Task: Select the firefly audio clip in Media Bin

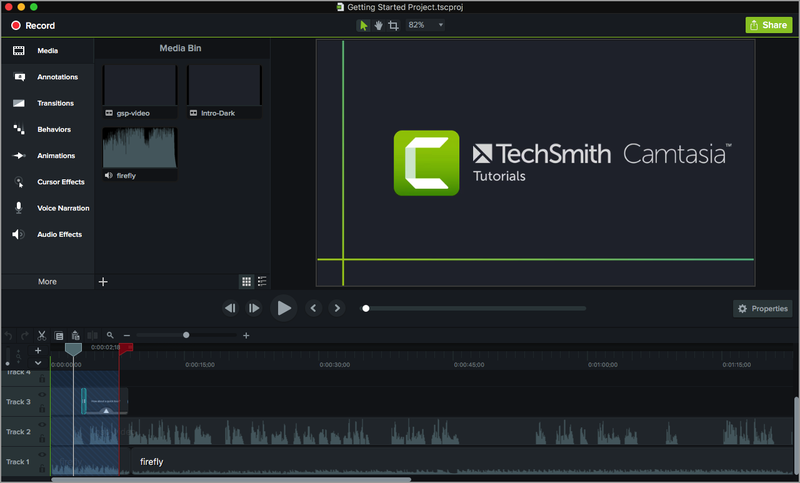Action: pos(140,148)
